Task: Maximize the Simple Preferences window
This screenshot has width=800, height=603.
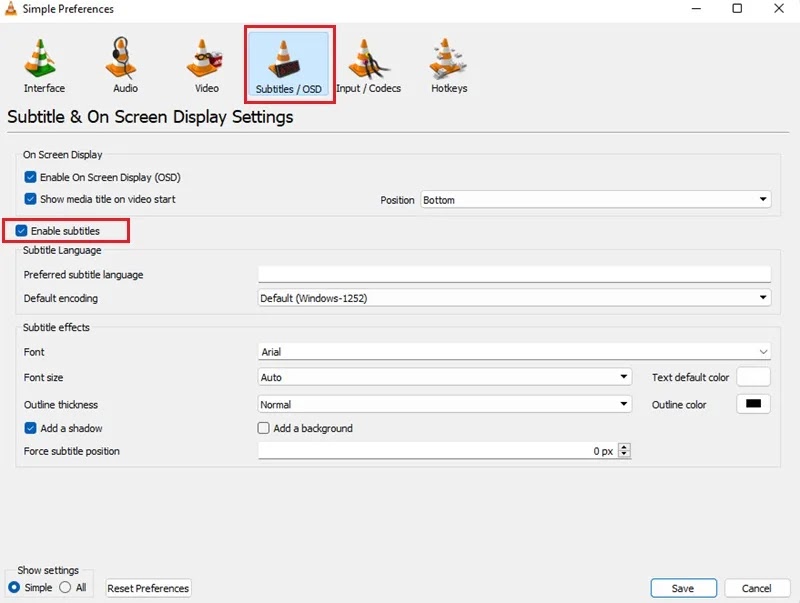Action: coord(737,9)
